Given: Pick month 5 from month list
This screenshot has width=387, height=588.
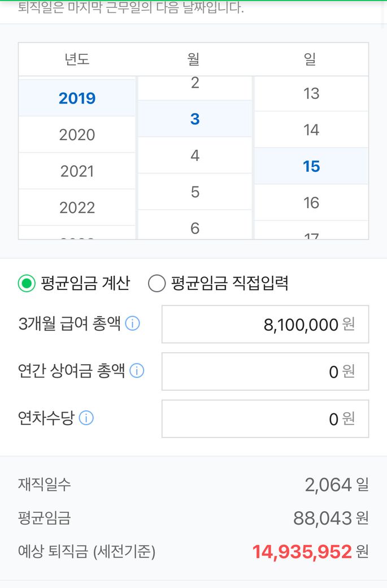Looking at the screenshot, I should coord(195,192).
